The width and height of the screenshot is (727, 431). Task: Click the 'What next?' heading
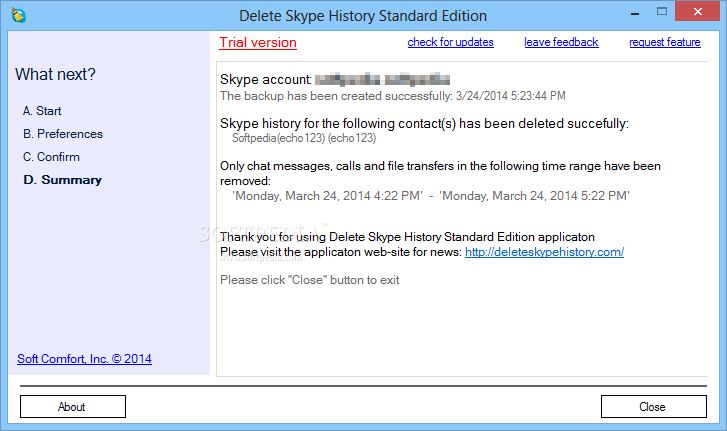(55, 74)
